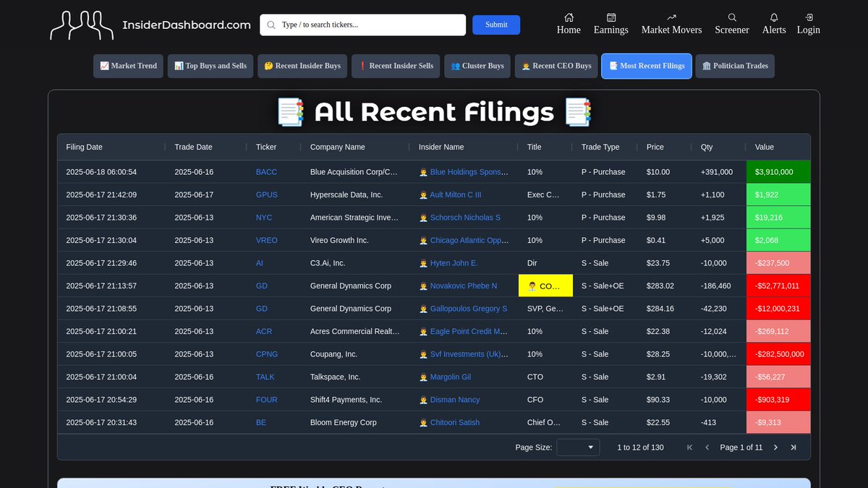Switch to Recent Insider Buys tab

click(302, 66)
